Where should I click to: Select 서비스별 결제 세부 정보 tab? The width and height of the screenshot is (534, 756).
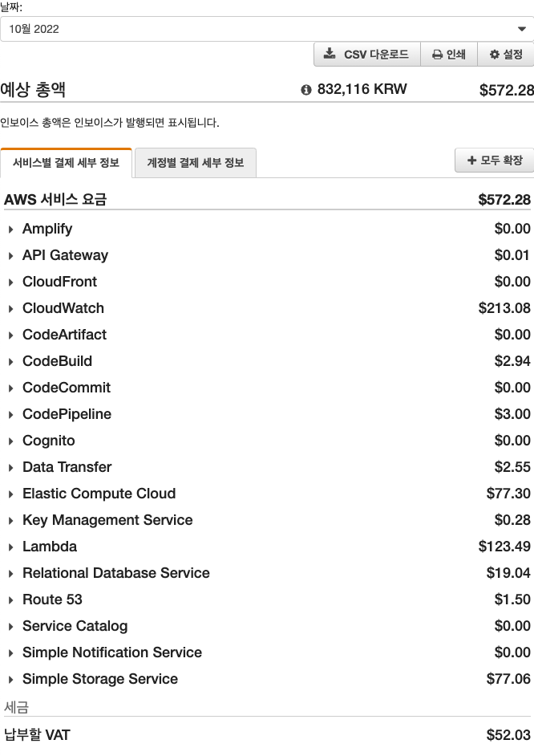click(x=66, y=163)
